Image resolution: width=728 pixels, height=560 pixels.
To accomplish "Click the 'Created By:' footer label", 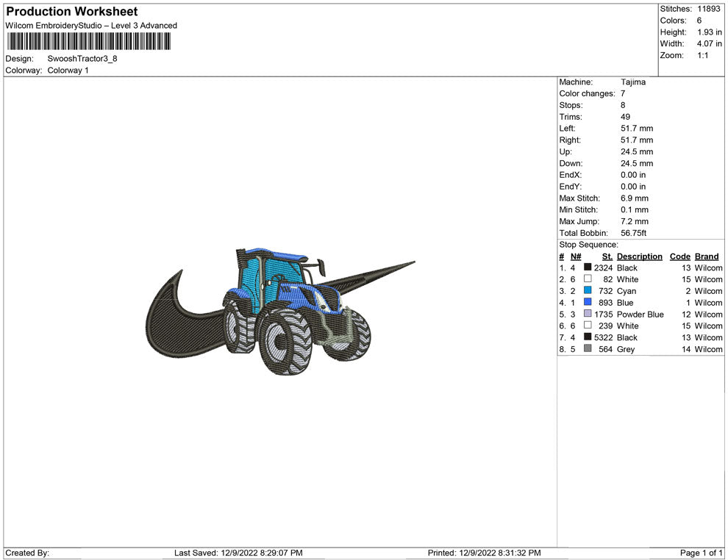I will (x=27, y=553).
